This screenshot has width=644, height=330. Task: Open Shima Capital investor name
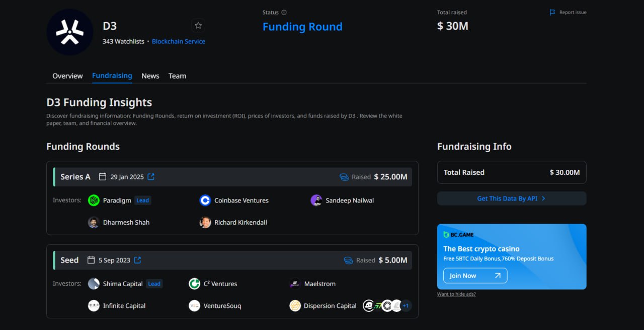tap(123, 284)
